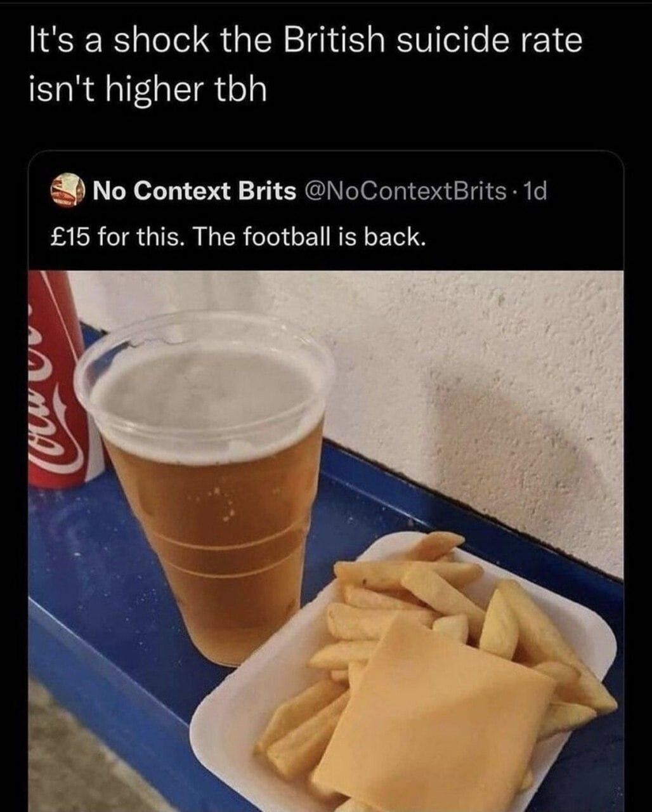
Task: Open the @NoContextBrits handle link
Action: [x=407, y=190]
